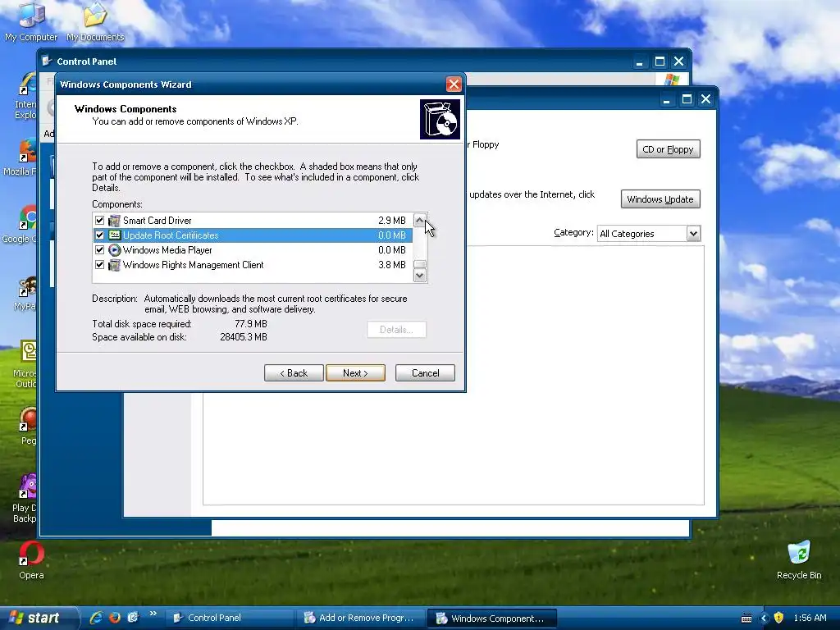Open the Recycle Bin on desktop
840x630 pixels.
tap(799, 560)
